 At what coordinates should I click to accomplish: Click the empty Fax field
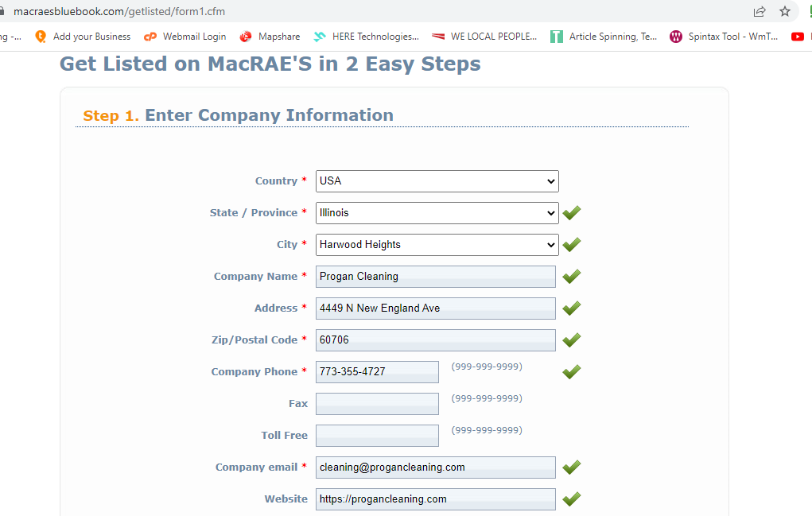[377, 404]
